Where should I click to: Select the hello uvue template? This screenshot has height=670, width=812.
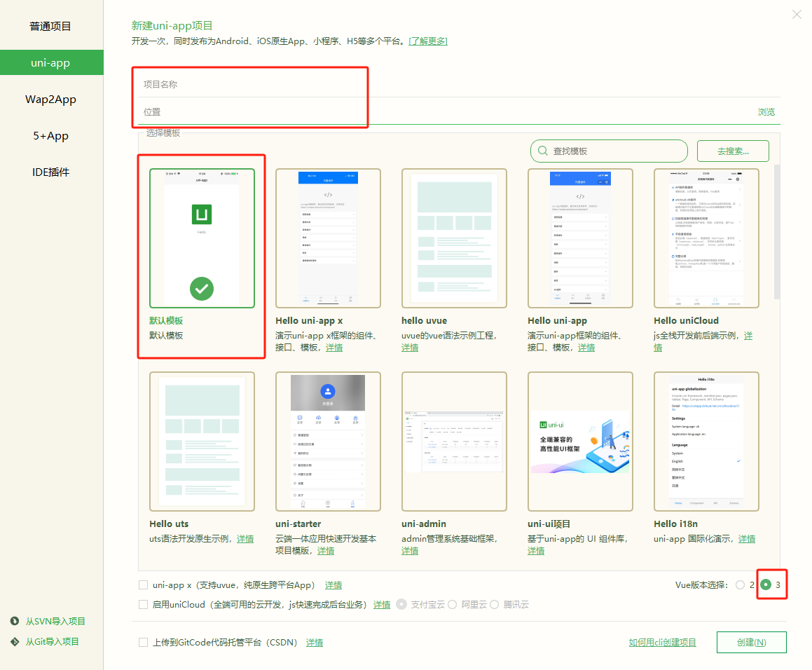click(x=454, y=238)
